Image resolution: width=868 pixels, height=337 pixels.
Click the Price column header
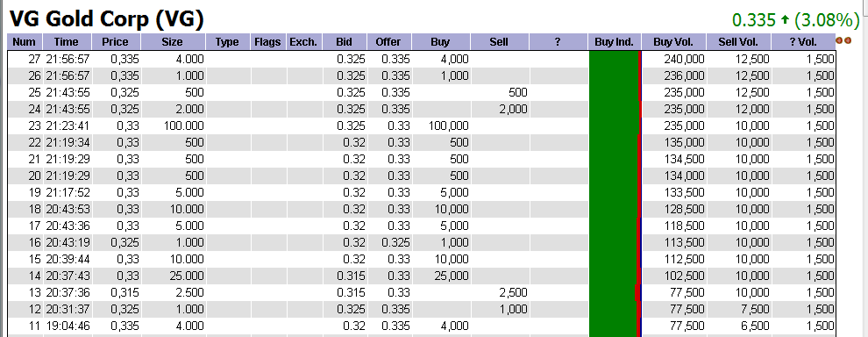point(115,41)
